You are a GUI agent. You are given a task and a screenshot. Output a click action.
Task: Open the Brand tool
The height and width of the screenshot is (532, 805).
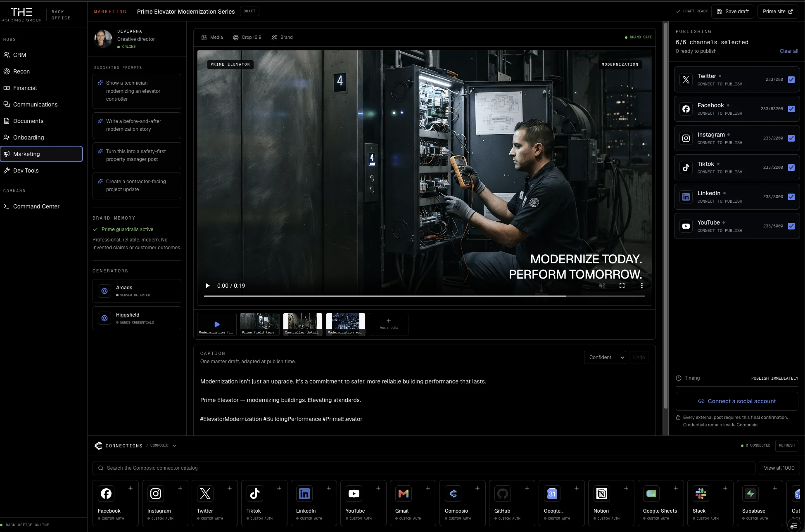click(282, 37)
